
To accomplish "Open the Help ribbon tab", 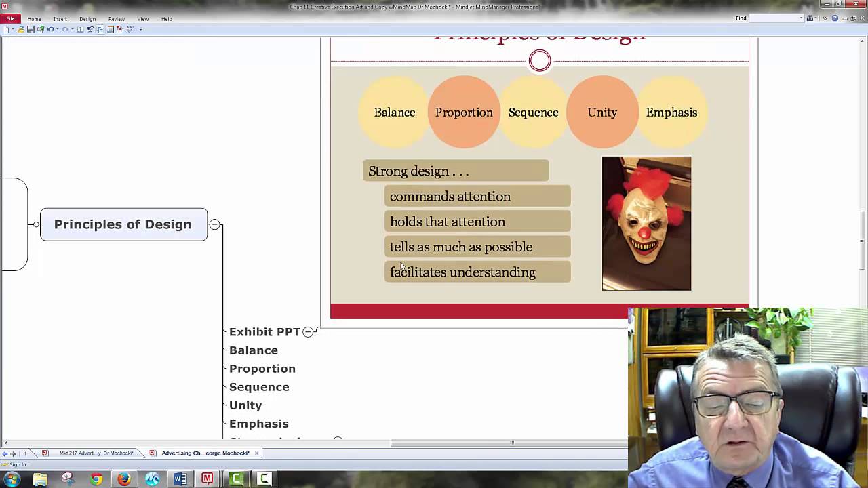I will click(166, 19).
